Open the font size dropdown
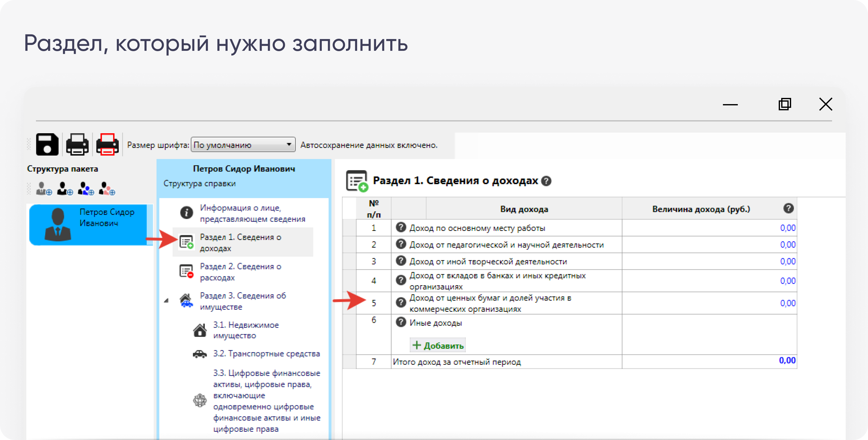 tap(243, 145)
